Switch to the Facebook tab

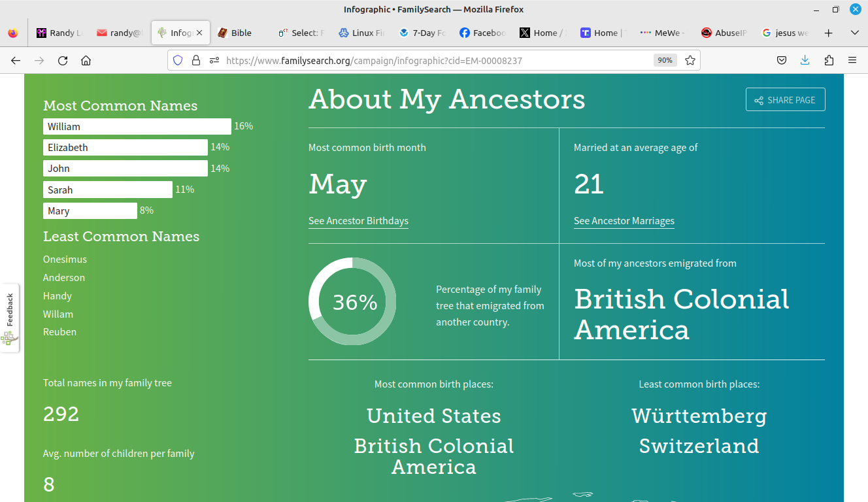482,33
